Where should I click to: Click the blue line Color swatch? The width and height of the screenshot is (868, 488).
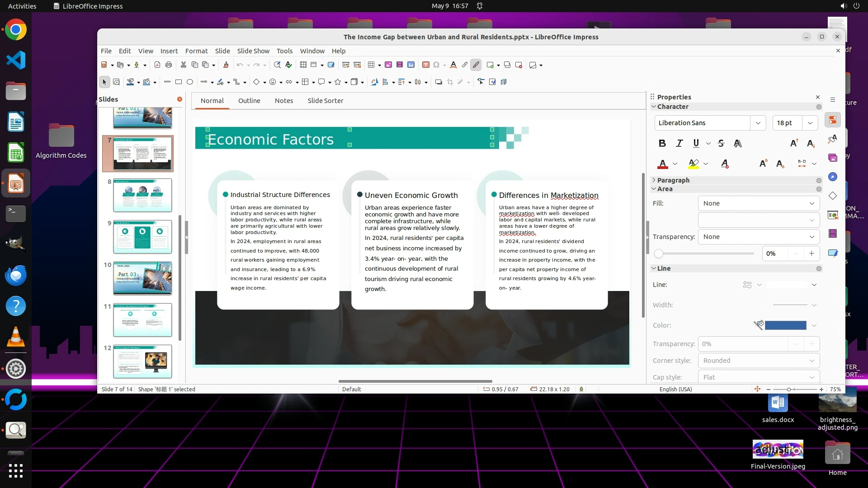coord(785,325)
